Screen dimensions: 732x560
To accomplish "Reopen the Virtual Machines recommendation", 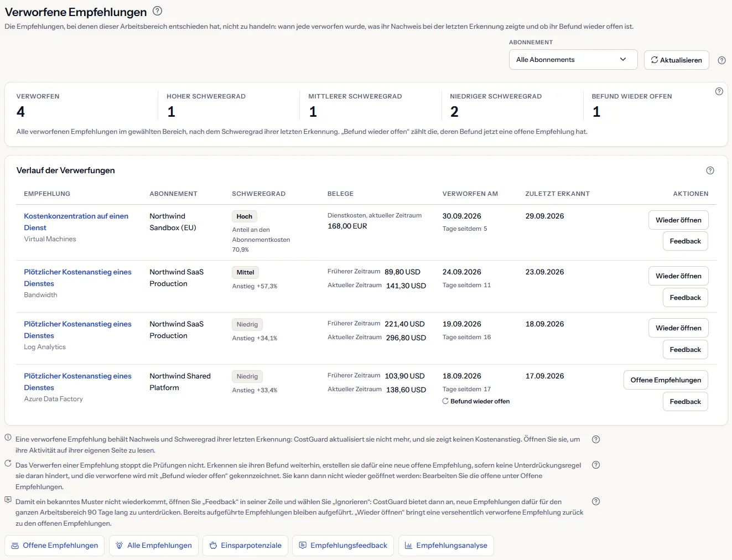I will tap(678, 220).
